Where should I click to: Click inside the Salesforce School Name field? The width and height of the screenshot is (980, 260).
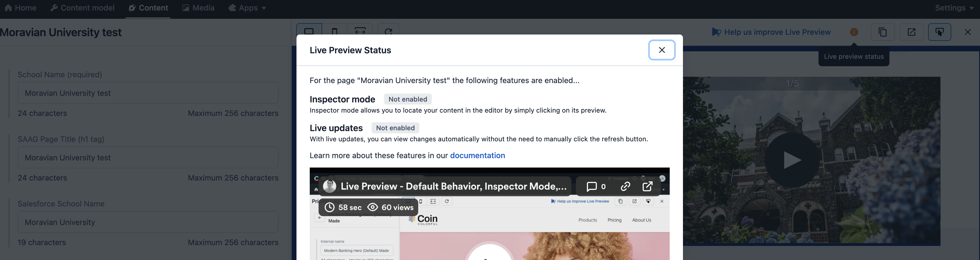(x=148, y=222)
